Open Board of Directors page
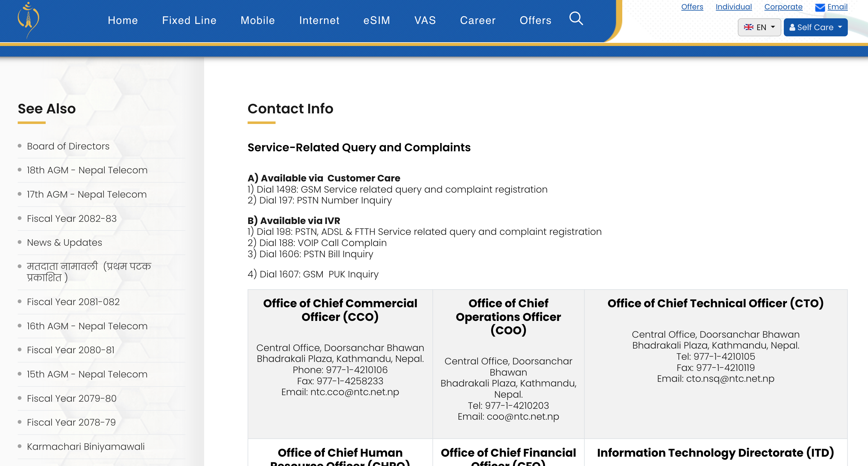Image resolution: width=868 pixels, height=466 pixels. point(68,146)
